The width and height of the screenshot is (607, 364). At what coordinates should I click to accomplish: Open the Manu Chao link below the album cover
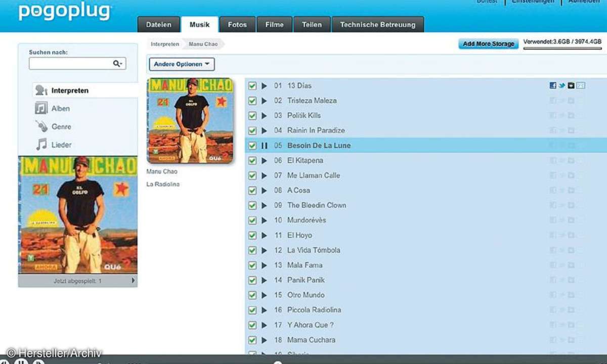tap(162, 172)
